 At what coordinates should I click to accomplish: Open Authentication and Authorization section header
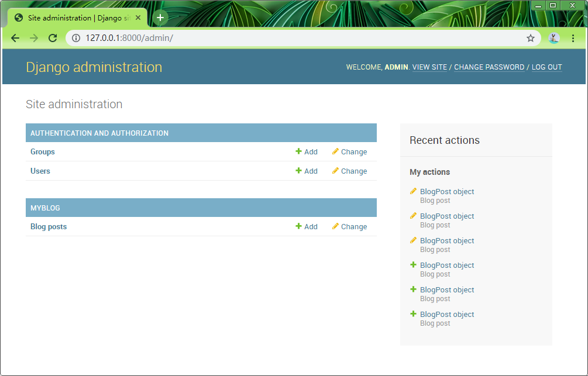point(99,133)
